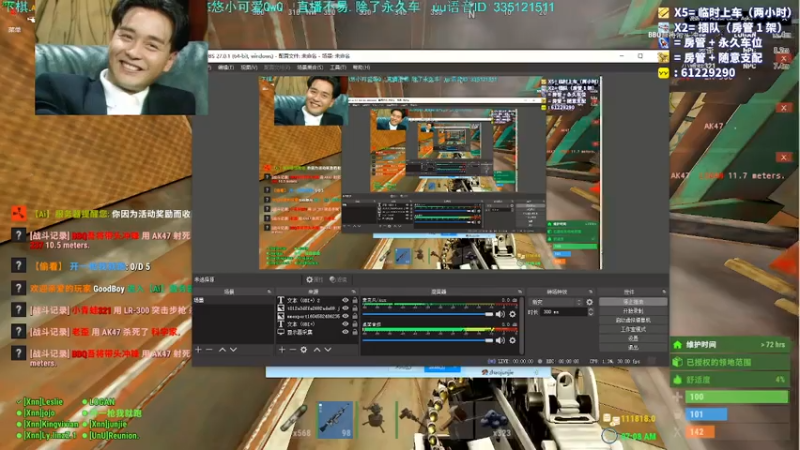Move the selected source down
The image size is (800, 450).
coord(328,349)
